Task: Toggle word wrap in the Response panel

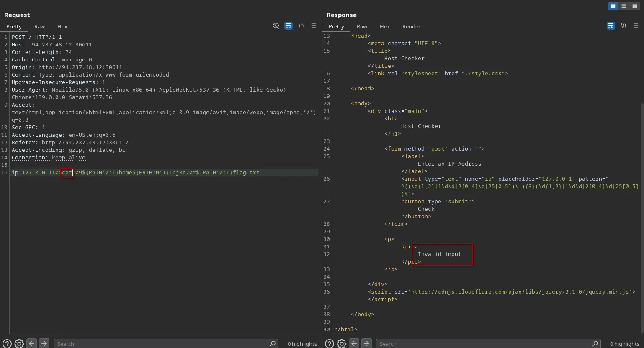Action: (611, 26)
